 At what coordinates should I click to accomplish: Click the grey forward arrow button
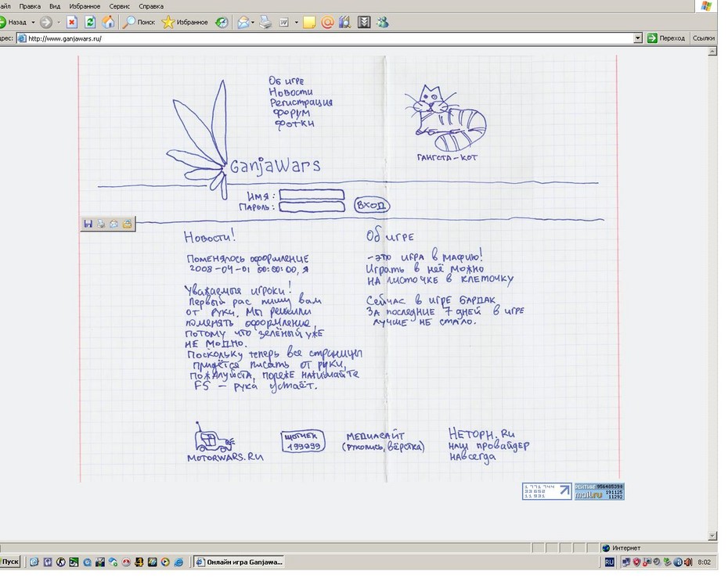(x=46, y=22)
